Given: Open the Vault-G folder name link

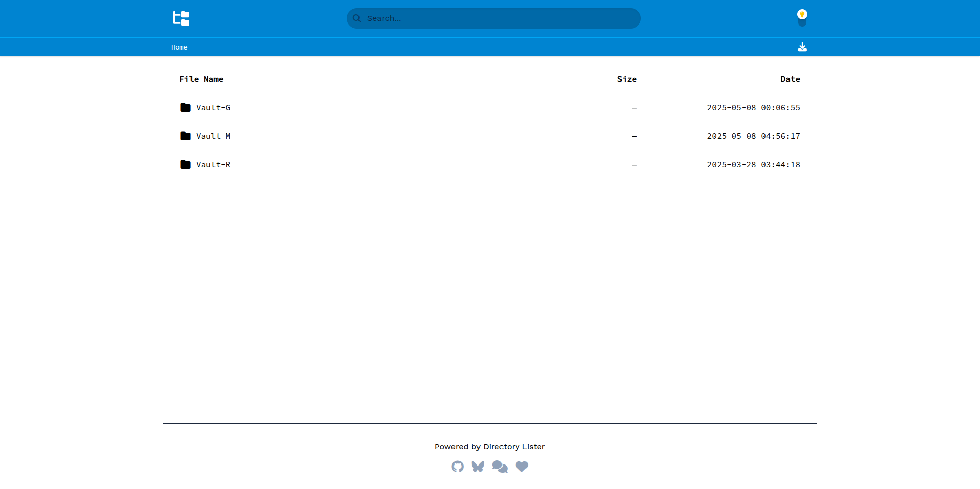Looking at the screenshot, I should [x=213, y=108].
